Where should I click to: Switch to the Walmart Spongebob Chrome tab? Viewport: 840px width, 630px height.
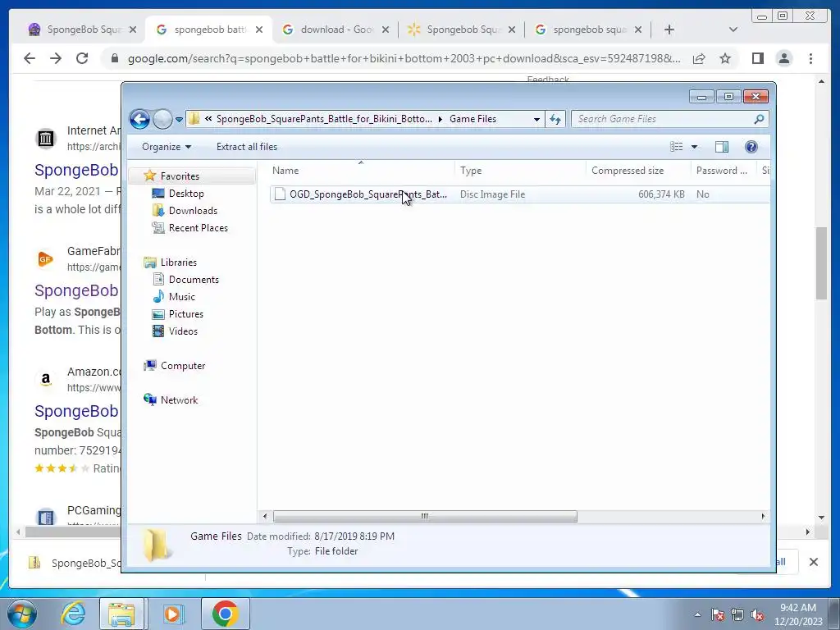[461, 30]
